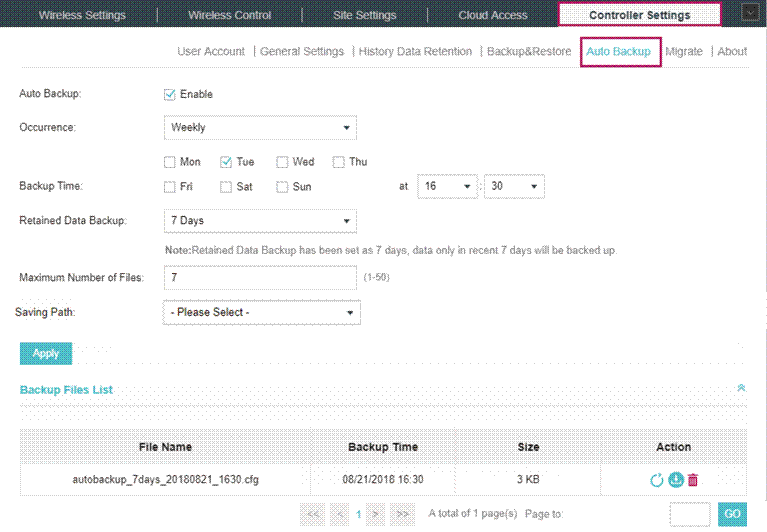Screen dimensions: 767x532
Task: Click the 3 KB size cell
Action: coord(528,480)
